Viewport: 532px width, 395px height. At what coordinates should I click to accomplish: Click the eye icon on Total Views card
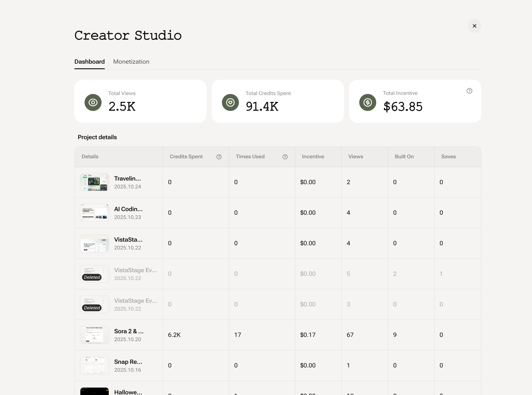coord(93,102)
